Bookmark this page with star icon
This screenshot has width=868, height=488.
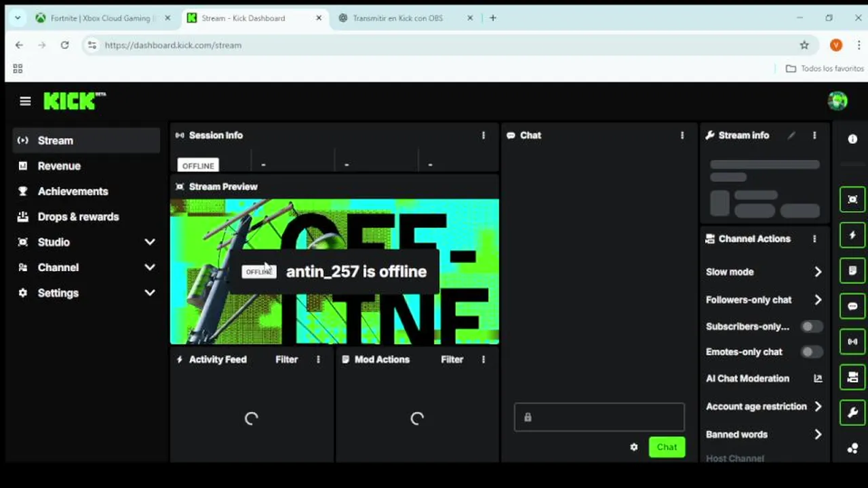pos(804,45)
